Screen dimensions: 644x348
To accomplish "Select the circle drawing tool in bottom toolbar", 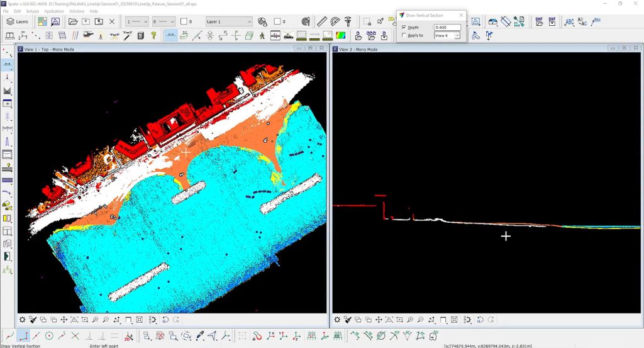I will coord(49,336).
